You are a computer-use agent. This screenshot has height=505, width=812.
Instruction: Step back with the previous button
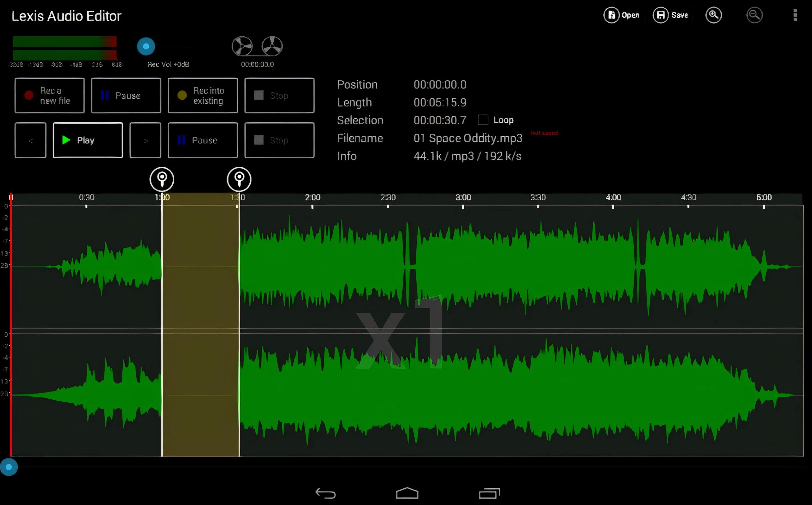click(x=30, y=140)
